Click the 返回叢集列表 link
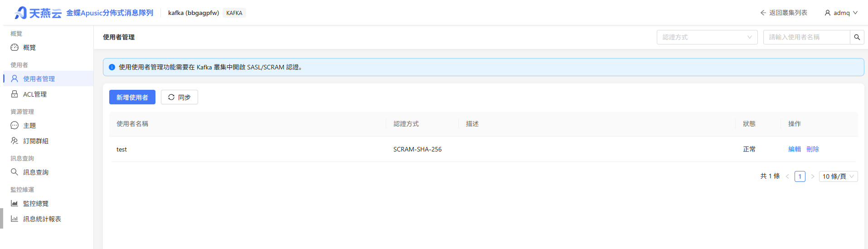This screenshot has height=249, width=868. tap(784, 13)
